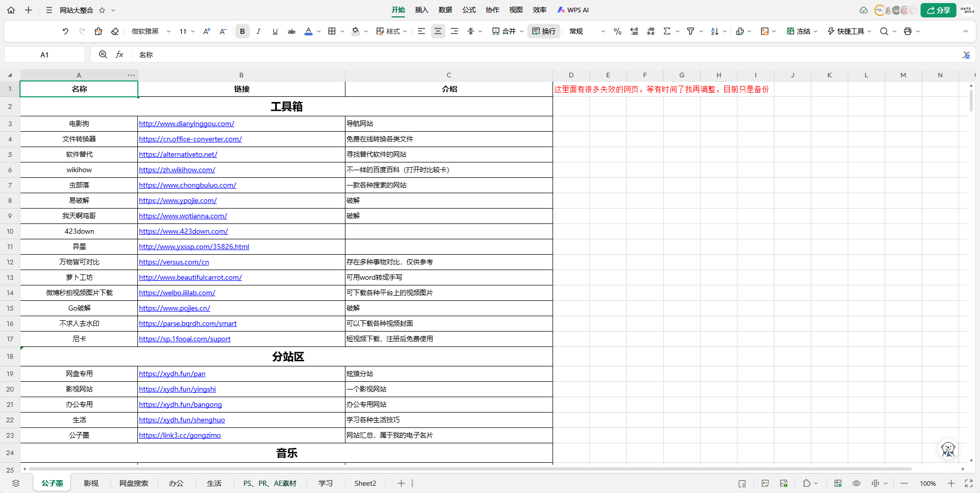Open the 常规 number format dropdown
980x493 pixels.
point(603,31)
